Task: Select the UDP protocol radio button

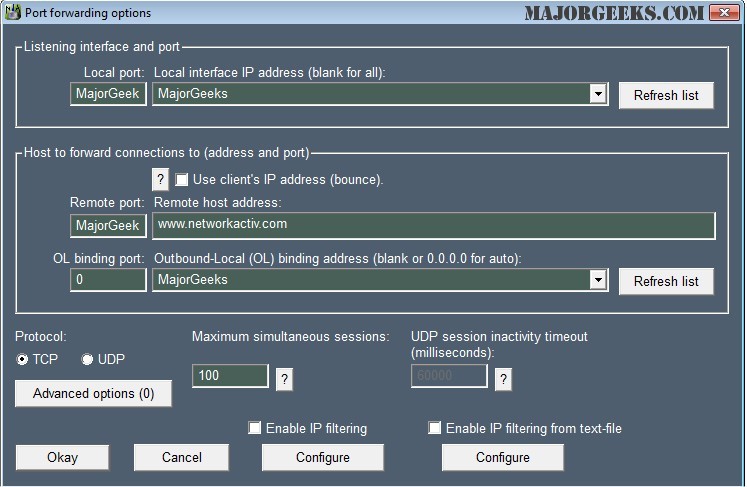Action: 87,359
